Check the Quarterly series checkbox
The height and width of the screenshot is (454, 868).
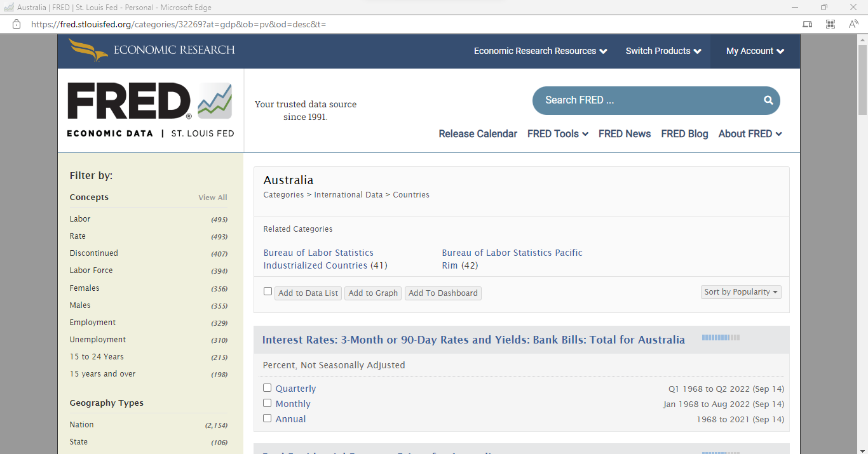[x=267, y=387]
